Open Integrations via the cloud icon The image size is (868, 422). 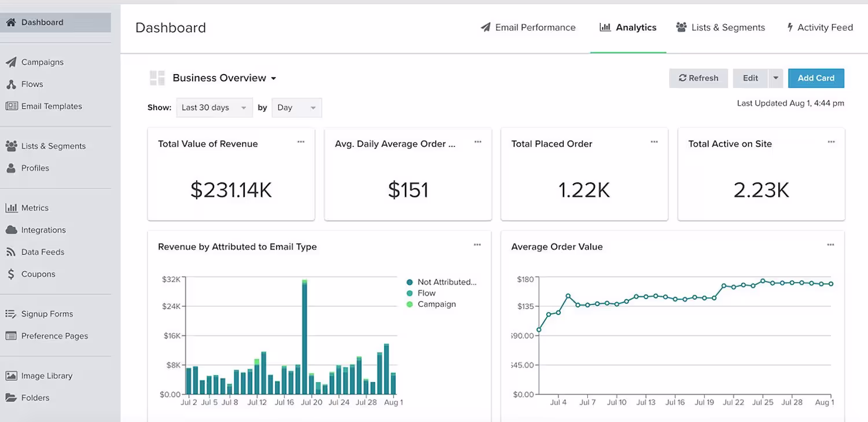(x=11, y=230)
